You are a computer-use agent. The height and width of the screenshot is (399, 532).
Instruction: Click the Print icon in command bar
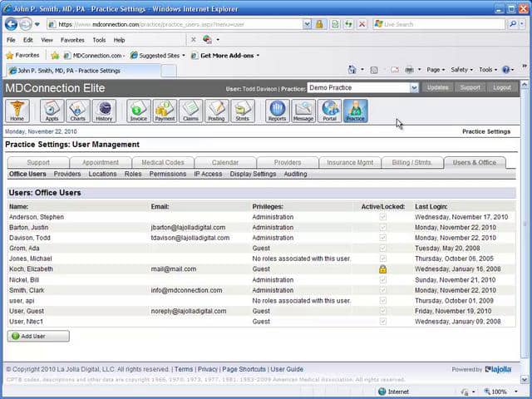pos(409,70)
